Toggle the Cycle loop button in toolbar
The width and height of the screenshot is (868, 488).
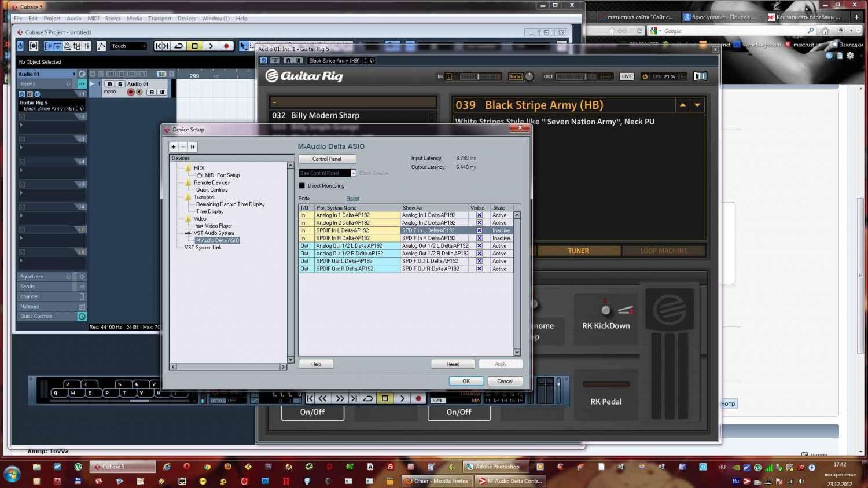click(x=179, y=46)
